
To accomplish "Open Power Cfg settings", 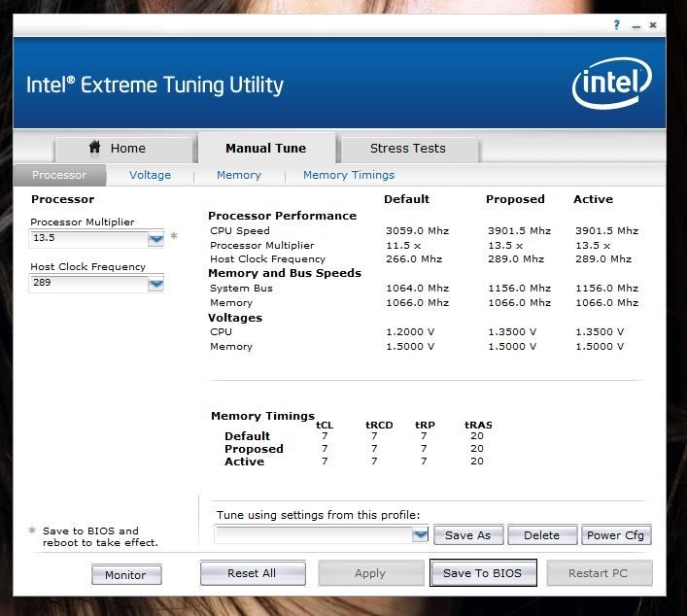I will pos(616,535).
